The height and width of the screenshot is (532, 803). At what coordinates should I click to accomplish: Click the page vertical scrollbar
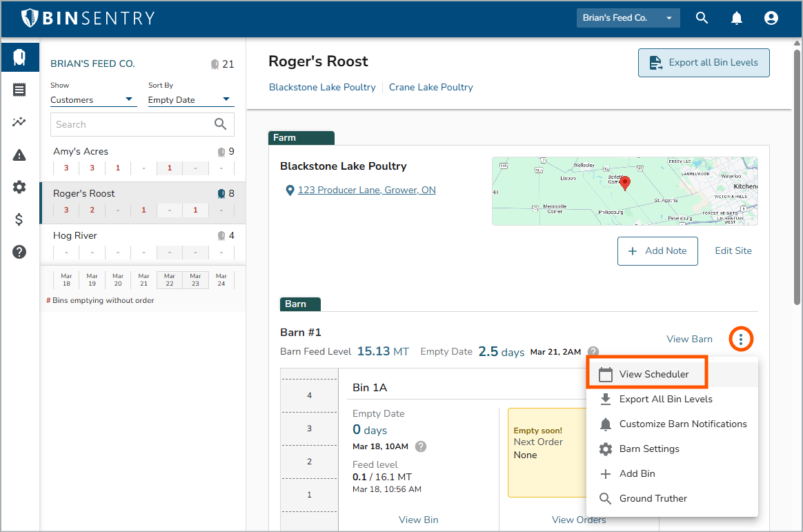(797, 177)
